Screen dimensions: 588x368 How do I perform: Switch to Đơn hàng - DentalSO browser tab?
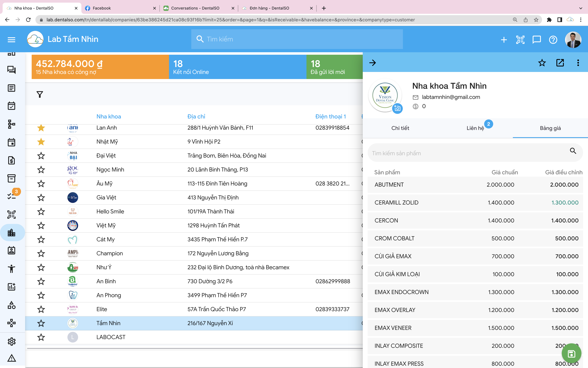tap(277, 8)
